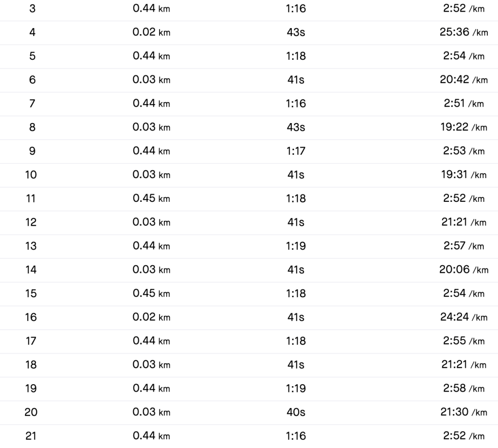Click the 20:06 /km pace value
Viewport: 498px width, 448px height.
463,269
